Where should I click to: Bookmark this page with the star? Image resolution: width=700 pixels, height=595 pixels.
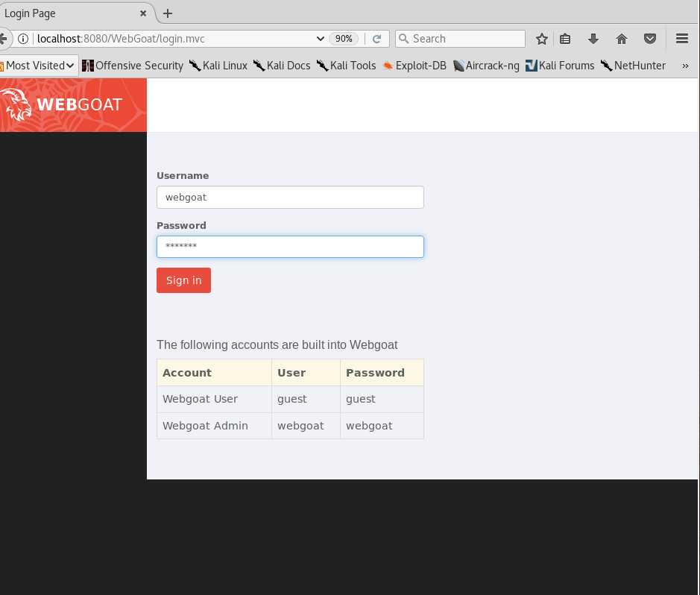click(x=541, y=39)
